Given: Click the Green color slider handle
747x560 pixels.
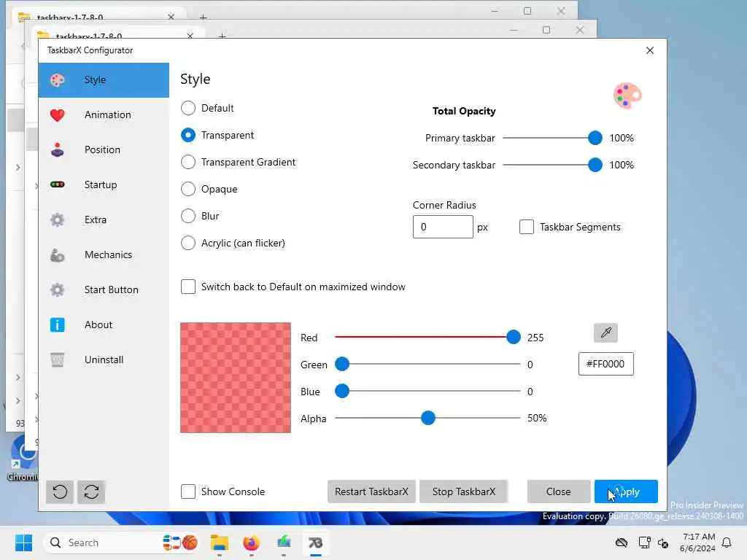Looking at the screenshot, I should pos(342,365).
